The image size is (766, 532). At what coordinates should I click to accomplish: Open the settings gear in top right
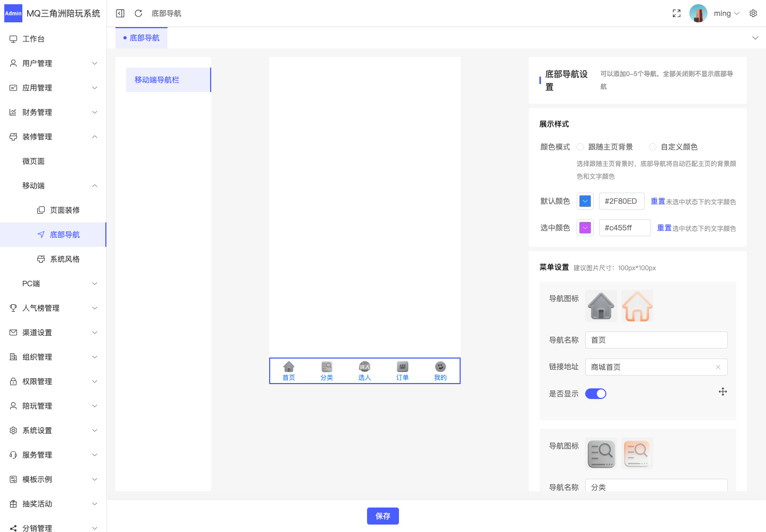click(753, 13)
